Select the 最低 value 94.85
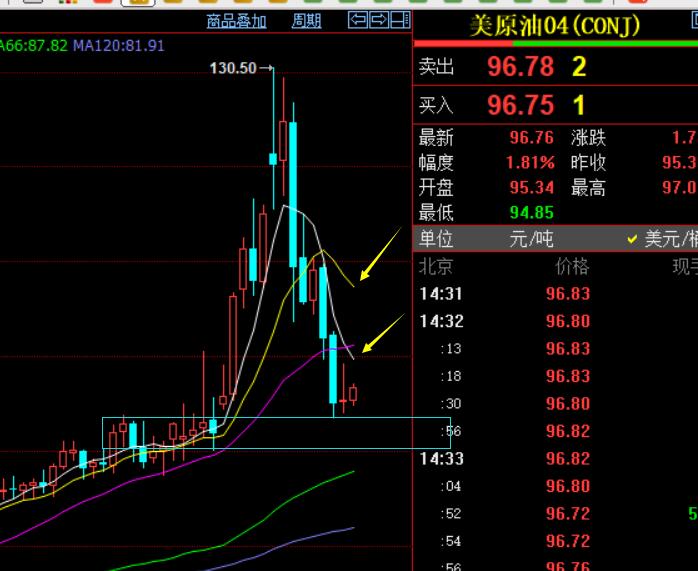 (x=532, y=213)
